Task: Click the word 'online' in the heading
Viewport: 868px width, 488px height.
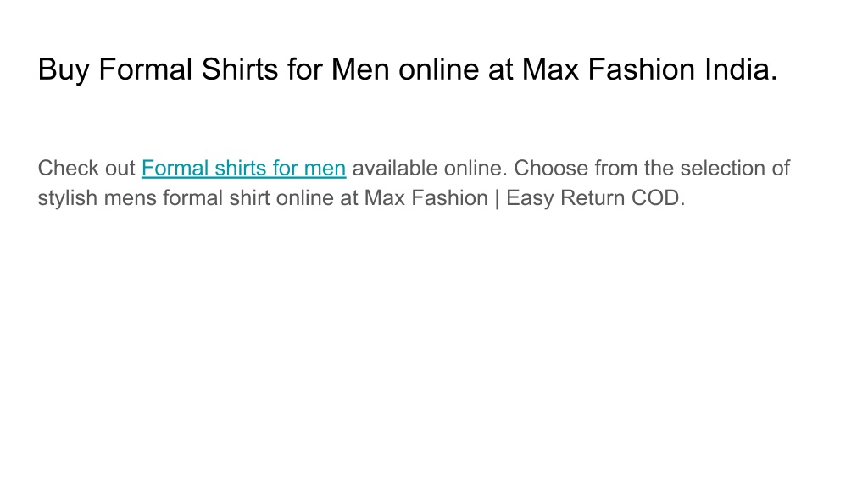Action: click(438, 69)
